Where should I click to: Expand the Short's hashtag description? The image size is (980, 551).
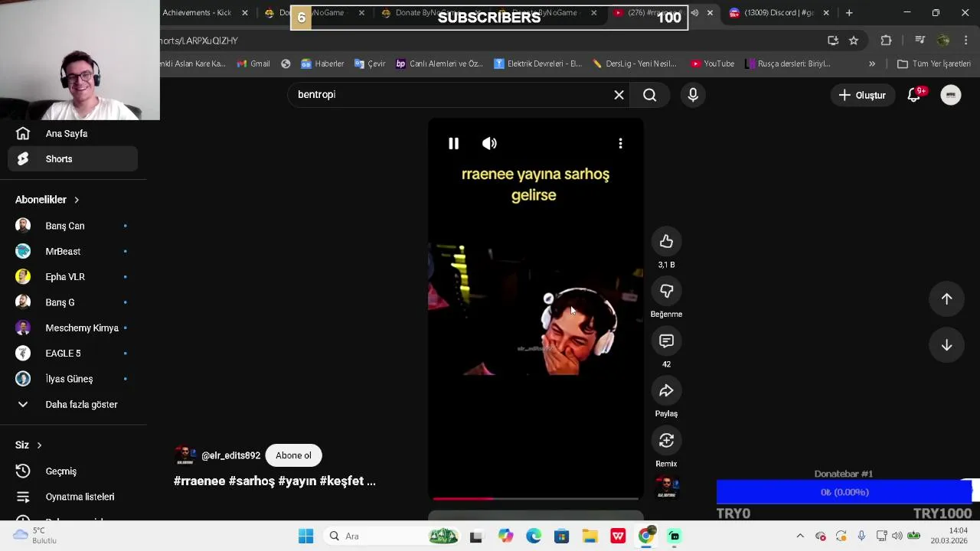275,481
